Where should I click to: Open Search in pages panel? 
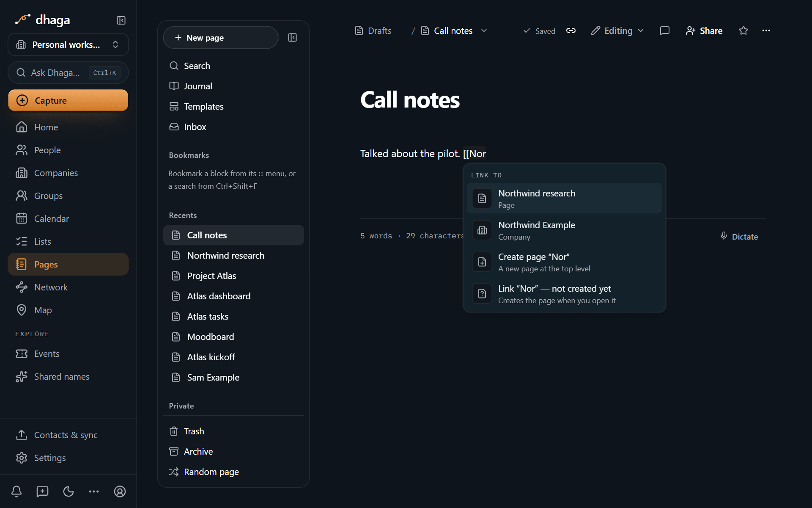click(233, 66)
